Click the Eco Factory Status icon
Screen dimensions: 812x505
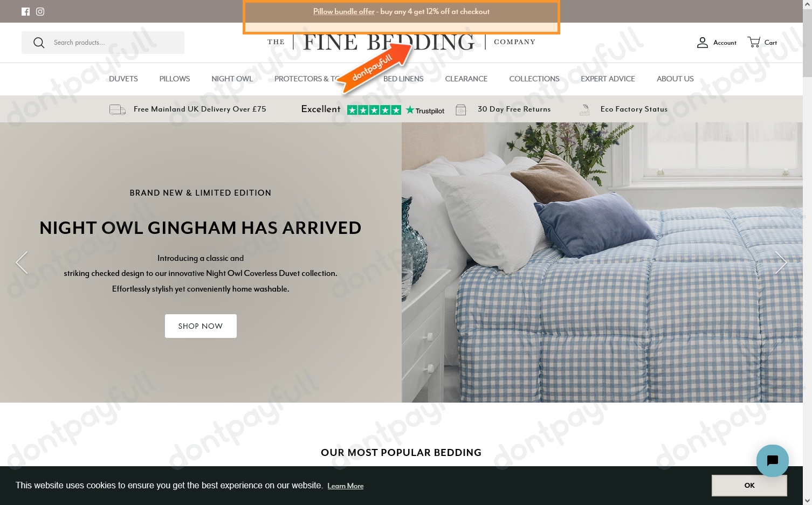tap(584, 109)
